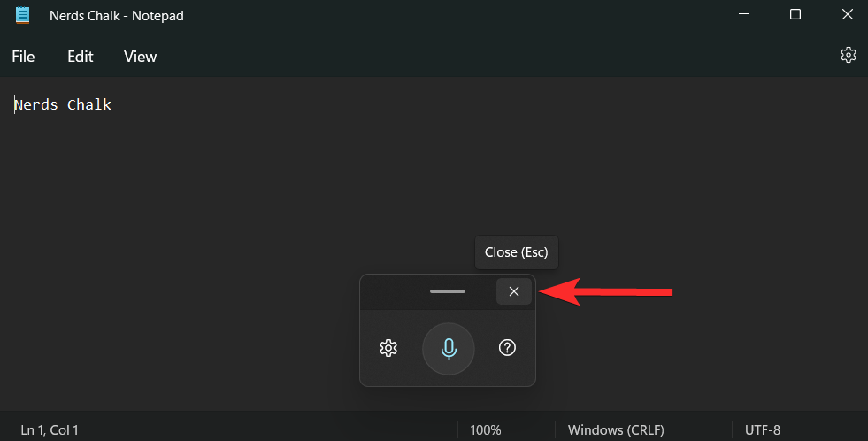The width and height of the screenshot is (868, 441).
Task: Click the Ln 1, Col 1 status indicator
Action: 50,429
